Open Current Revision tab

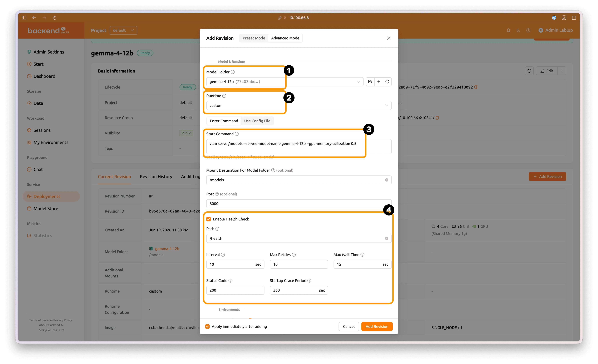point(115,177)
